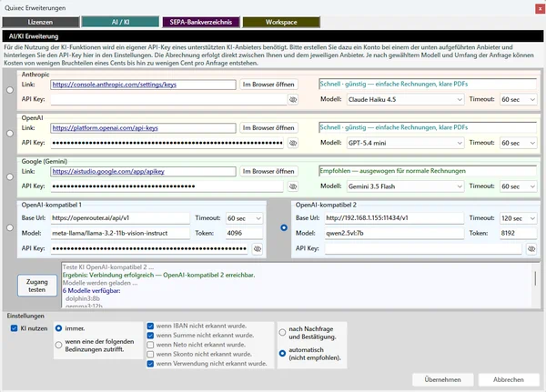Show the OpenAI-kompatibel 1 API key via eye icon
This screenshot has width=546, height=392.
tap(258, 249)
